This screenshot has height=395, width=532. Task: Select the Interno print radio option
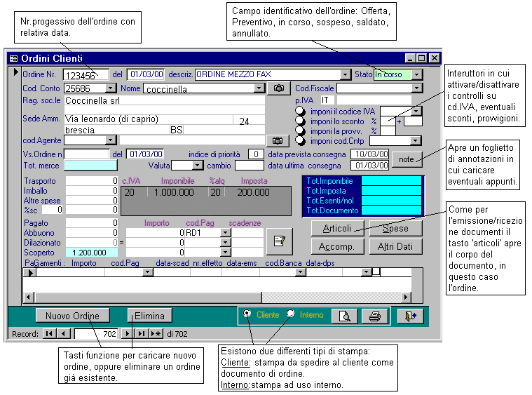point(290,313)
